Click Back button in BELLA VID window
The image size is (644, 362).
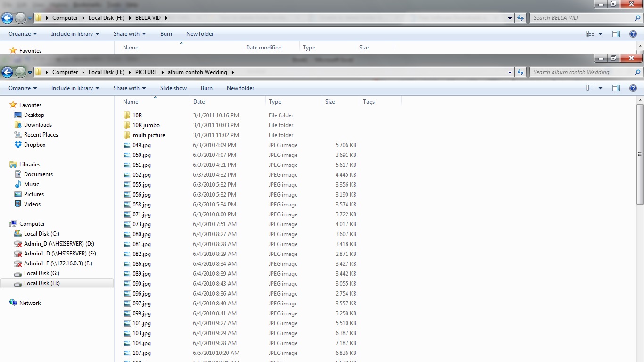pyautogui.click(x=7, y=18)
